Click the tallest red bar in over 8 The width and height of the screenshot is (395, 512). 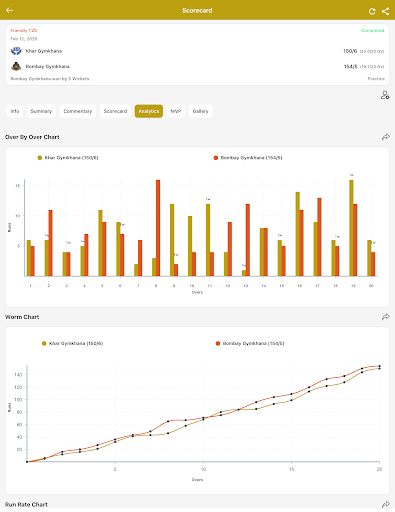coord(158,228)
